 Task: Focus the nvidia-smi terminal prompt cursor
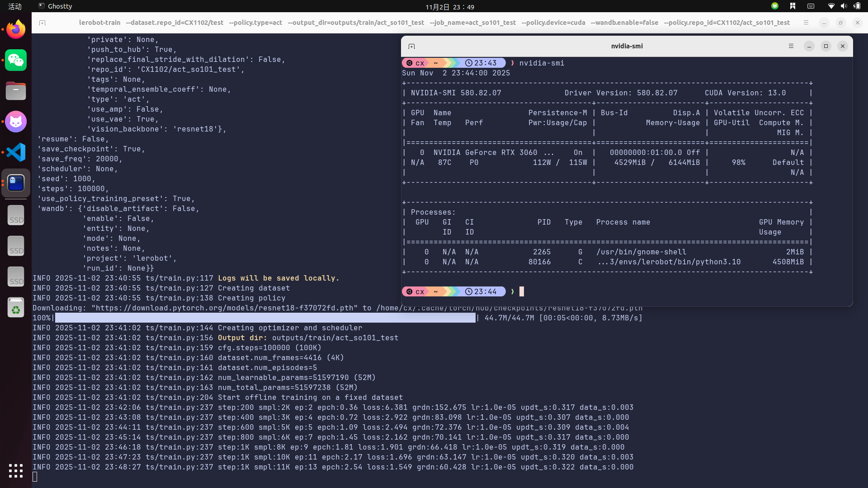(522, 291)
